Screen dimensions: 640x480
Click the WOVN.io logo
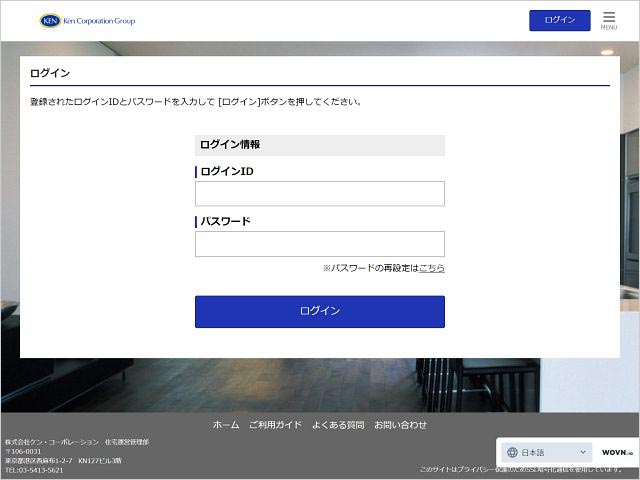click(x=617, y=453)
